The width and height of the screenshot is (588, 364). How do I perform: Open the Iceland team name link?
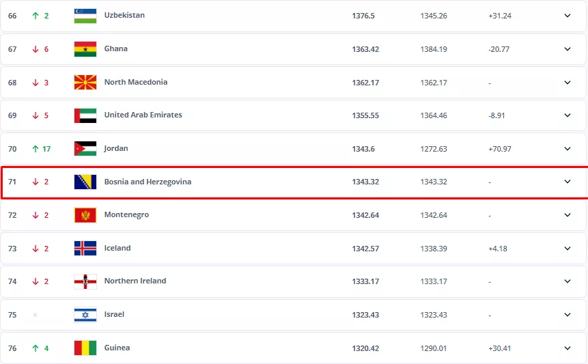coord(117,249)
